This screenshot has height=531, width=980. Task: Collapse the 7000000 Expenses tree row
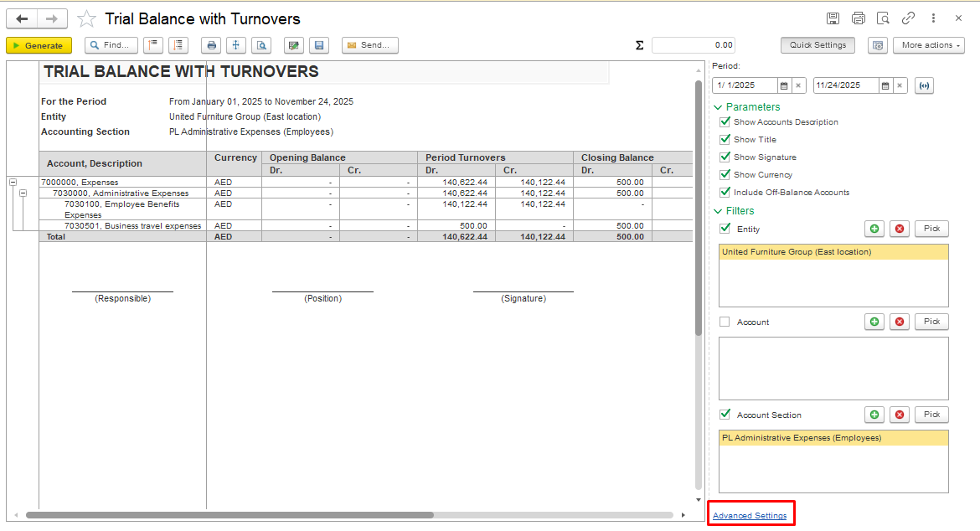click(x=13, y=182)
